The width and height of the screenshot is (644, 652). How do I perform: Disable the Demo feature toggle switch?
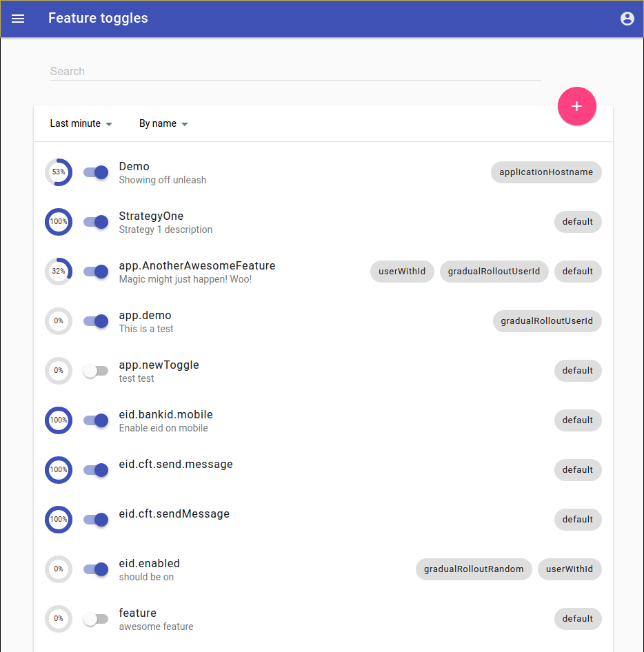[x=96, y=172]
